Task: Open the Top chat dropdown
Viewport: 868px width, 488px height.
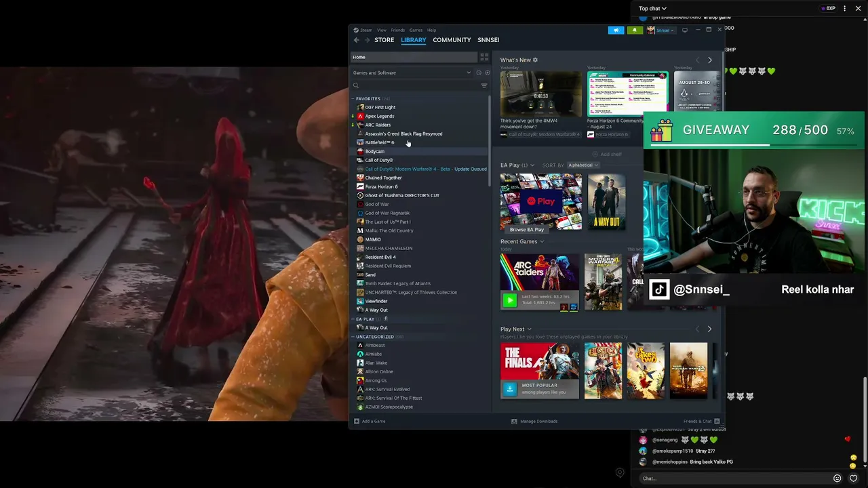Action: pyautogui.click(x=652, y=9)
